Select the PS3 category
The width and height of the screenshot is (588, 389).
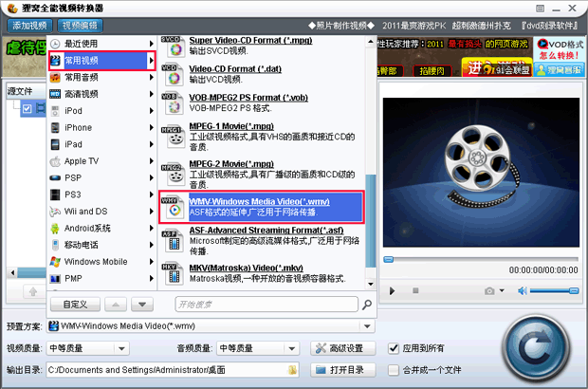coord(101,194)
